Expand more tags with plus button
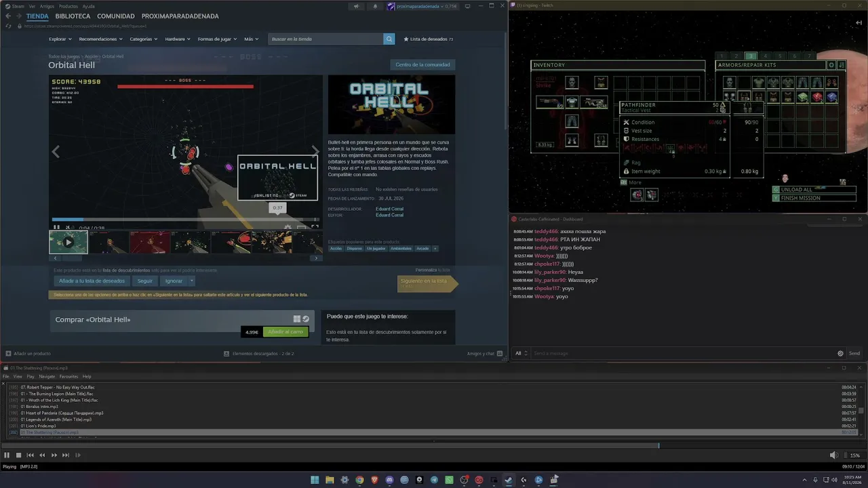Viewport: 868px width, 488px height. tap(435, 248)
